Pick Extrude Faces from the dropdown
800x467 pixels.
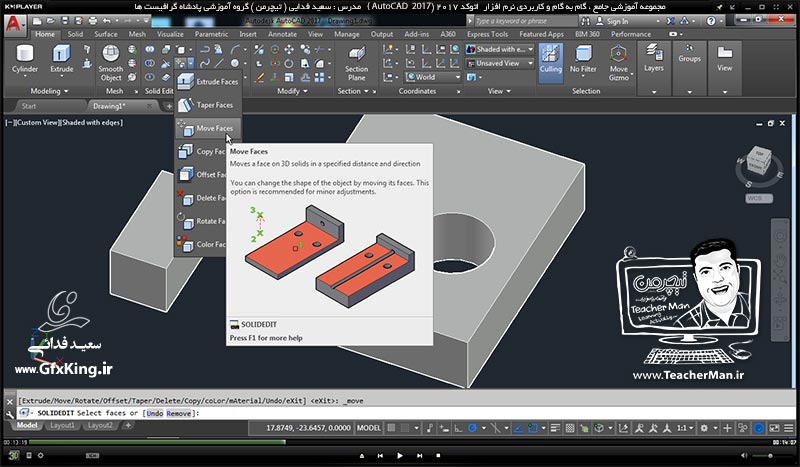(x=208, y=82)
